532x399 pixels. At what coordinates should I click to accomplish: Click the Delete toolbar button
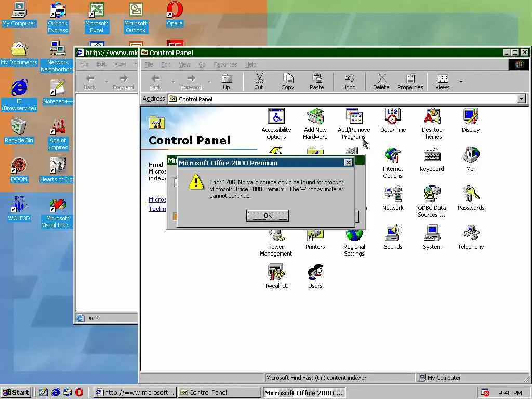[381, 82]
